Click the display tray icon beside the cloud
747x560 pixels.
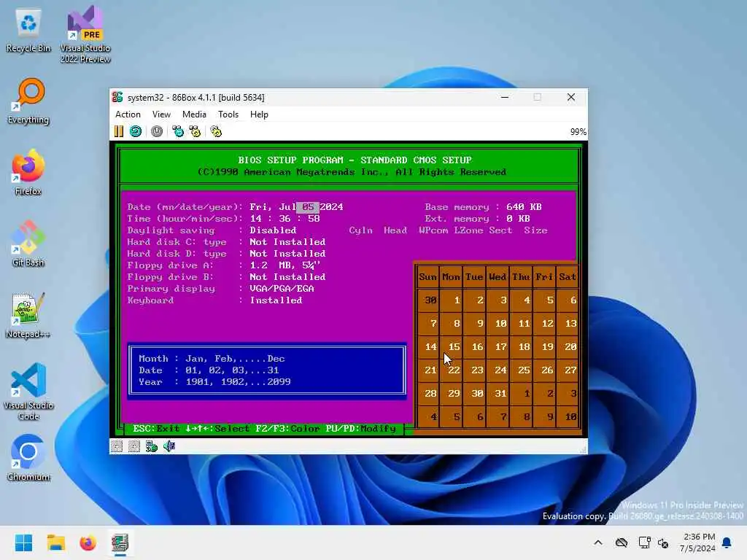pos(645,542)
